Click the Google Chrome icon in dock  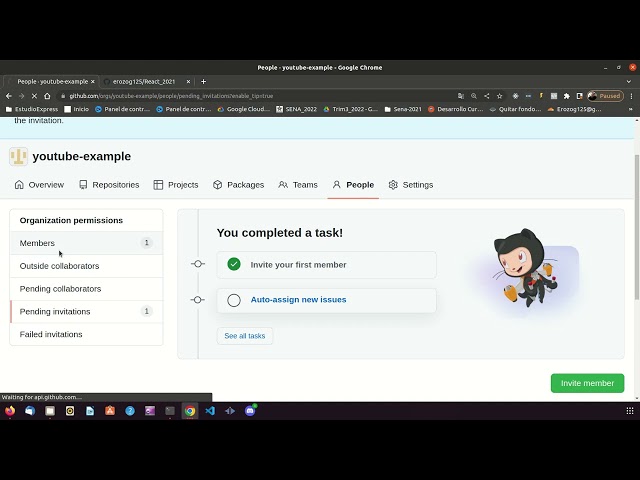click(190, 411)
